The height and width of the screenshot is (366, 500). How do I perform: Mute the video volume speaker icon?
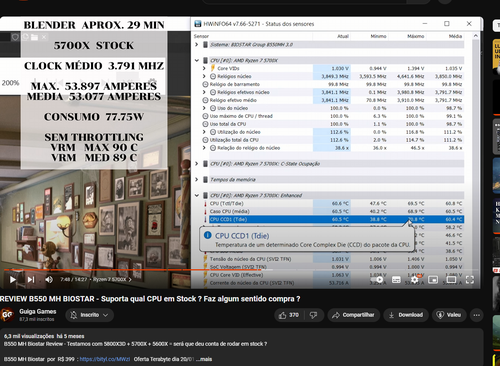point(49,279)
